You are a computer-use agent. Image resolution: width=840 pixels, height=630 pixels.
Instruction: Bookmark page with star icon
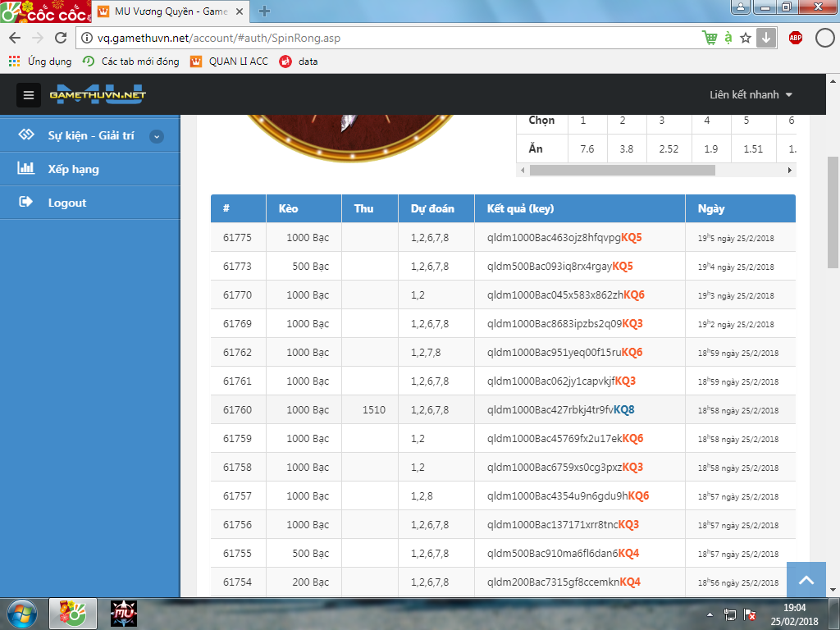[746, 38]
